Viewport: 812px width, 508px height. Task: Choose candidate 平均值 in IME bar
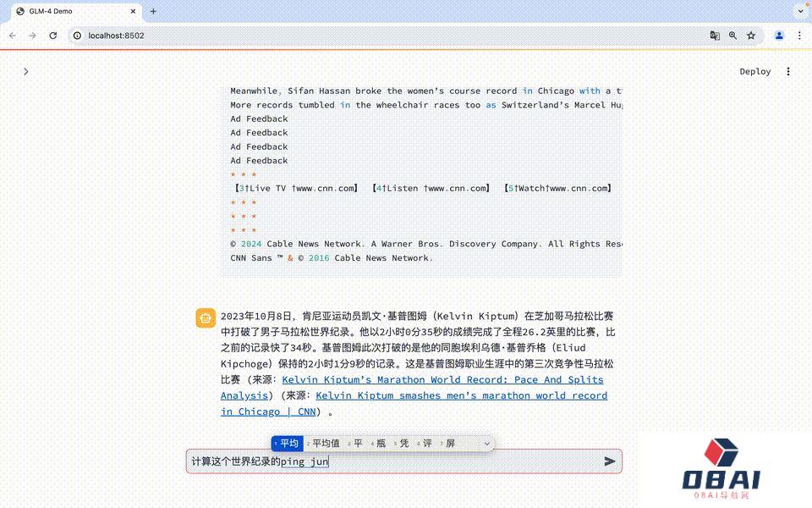coord(325,444)
